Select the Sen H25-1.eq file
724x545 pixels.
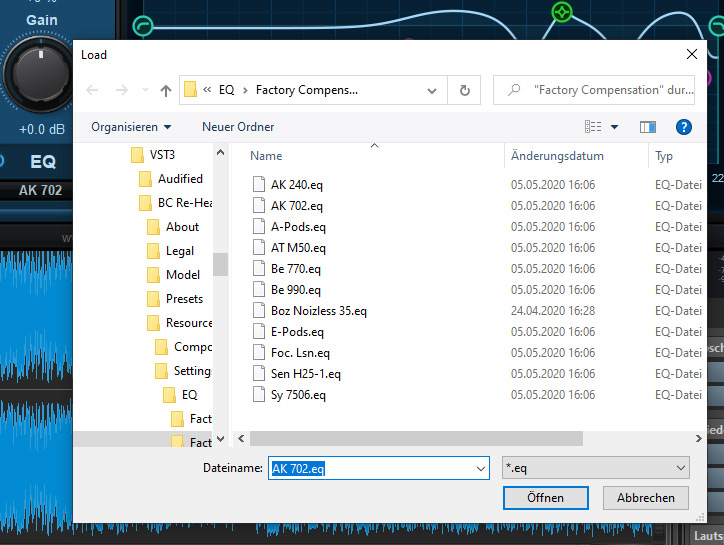click(305, 374)
